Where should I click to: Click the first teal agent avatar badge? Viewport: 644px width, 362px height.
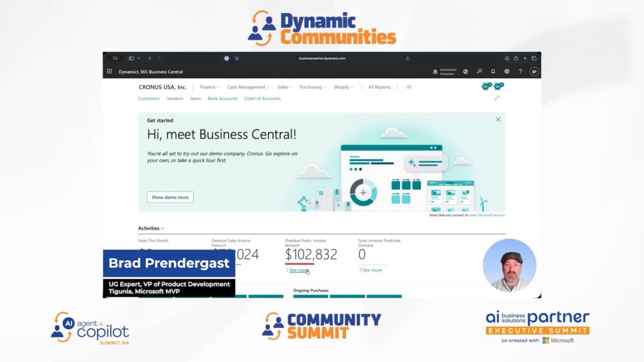pyautogui.click(x=486, y=86)
